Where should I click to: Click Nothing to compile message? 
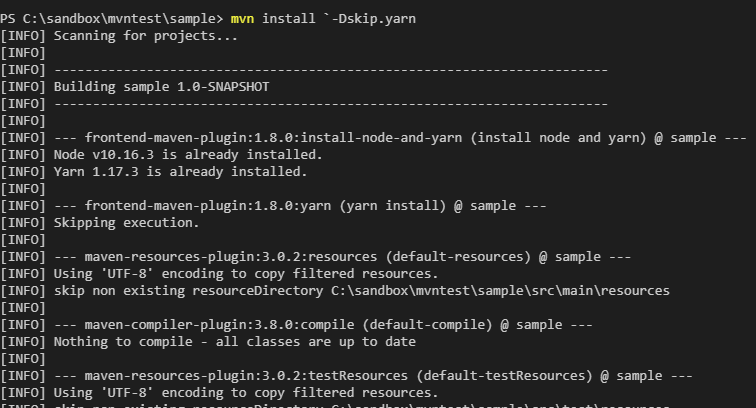point(234,342)
